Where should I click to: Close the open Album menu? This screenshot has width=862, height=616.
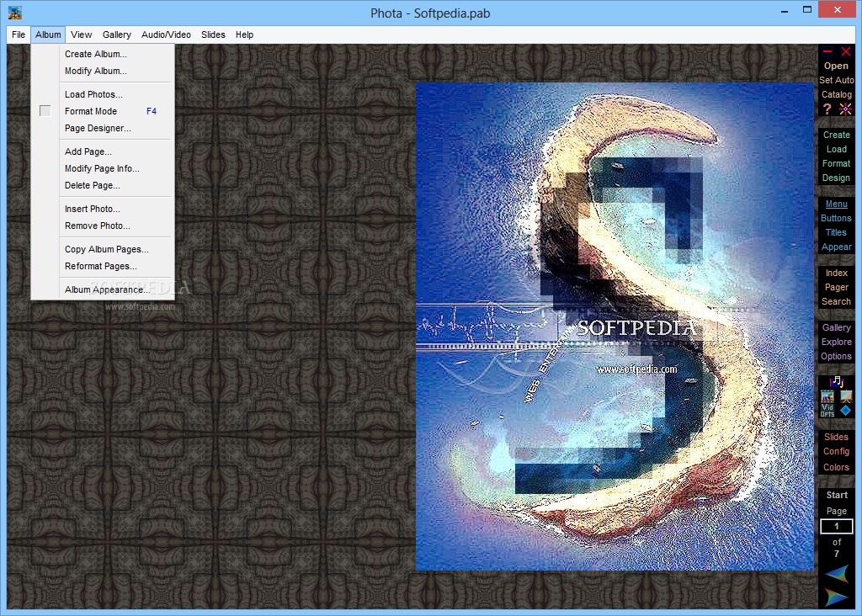[x=48, y=35]
